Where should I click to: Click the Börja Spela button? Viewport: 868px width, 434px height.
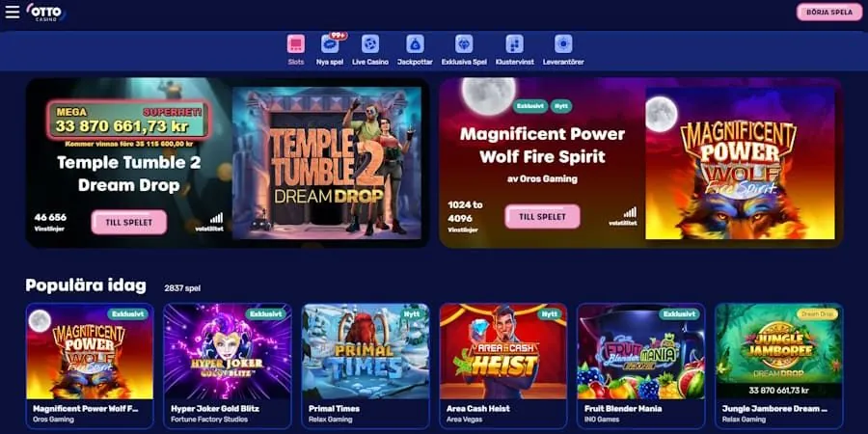829,13
